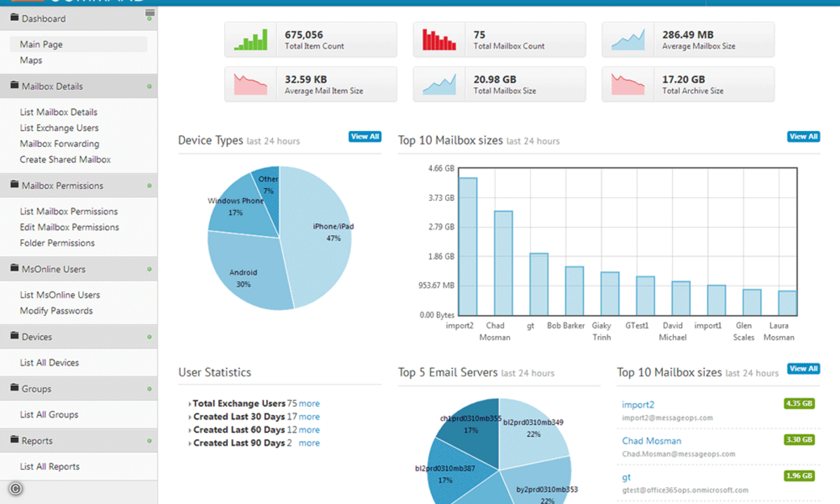The width and height of the screenshot is (840, 504).
Task: Click the MsOnline Users folder icon
Action: [x=14, y=268]
